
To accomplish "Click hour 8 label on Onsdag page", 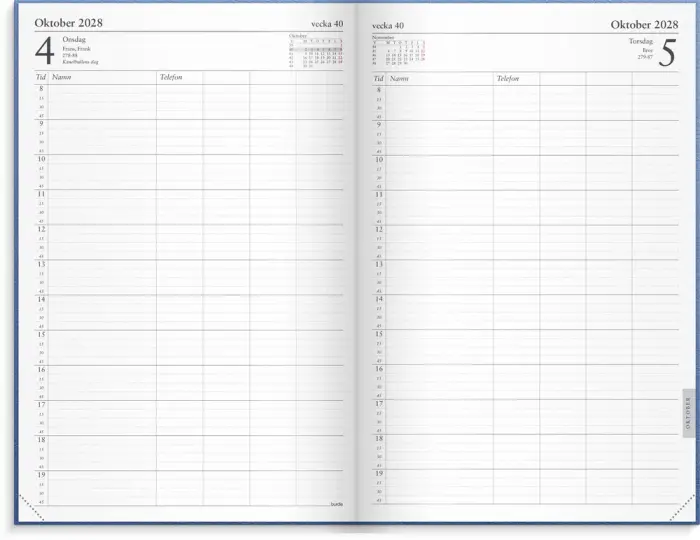I will (41, 89).
